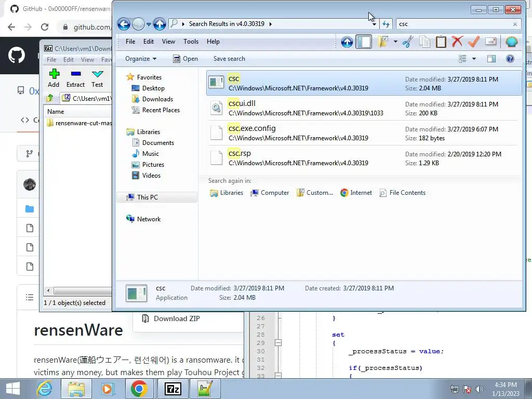This screenshot has height=399, width=532.
Task: Click the Up arrow beside address bar
Action: click(159, 24)
